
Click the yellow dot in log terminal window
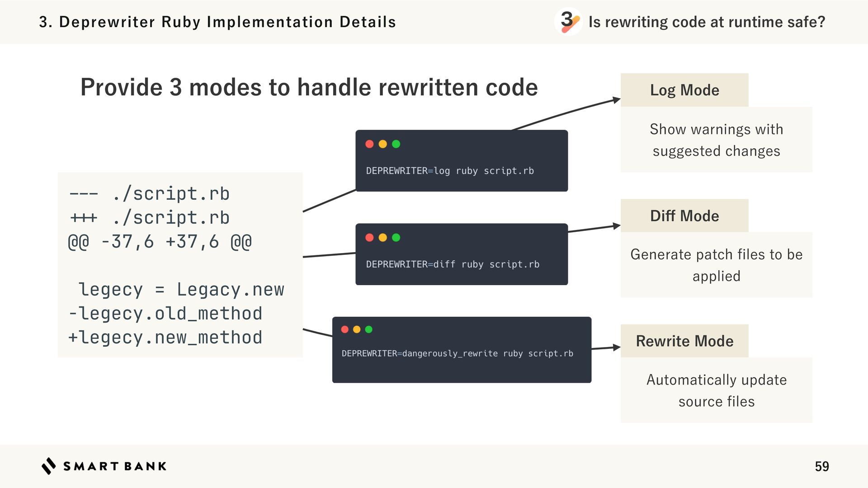coord(382,144)
